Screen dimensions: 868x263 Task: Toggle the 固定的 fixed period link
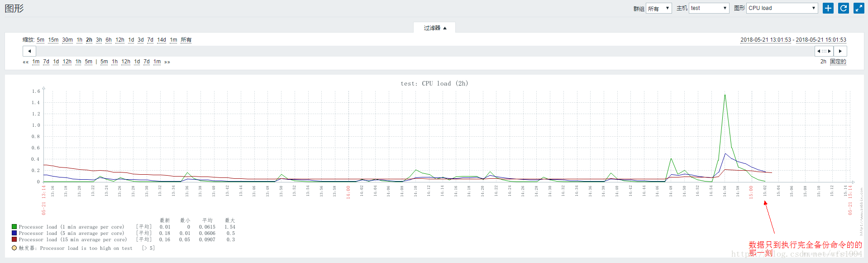tap(838, 62)
